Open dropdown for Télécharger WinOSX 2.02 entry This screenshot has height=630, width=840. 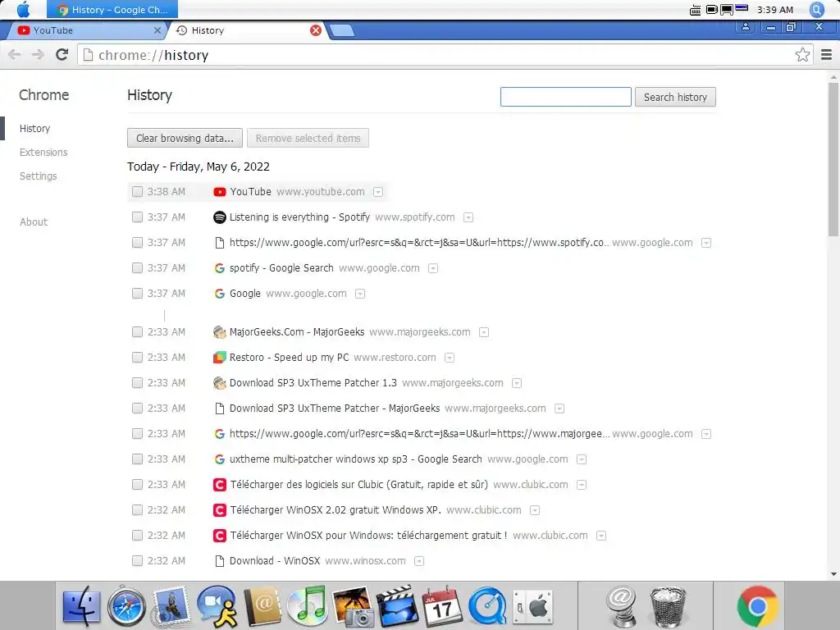tap(535, 510)
